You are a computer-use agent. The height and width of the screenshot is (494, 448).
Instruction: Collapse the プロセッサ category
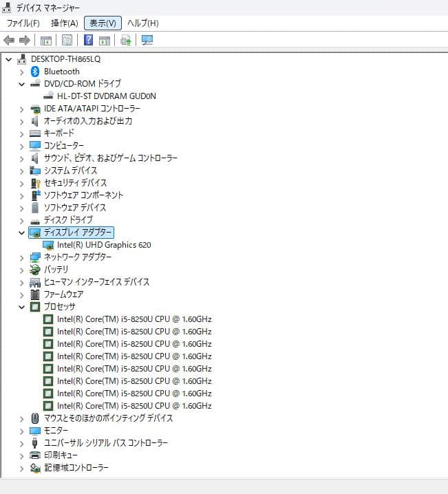tap(22, 307)
